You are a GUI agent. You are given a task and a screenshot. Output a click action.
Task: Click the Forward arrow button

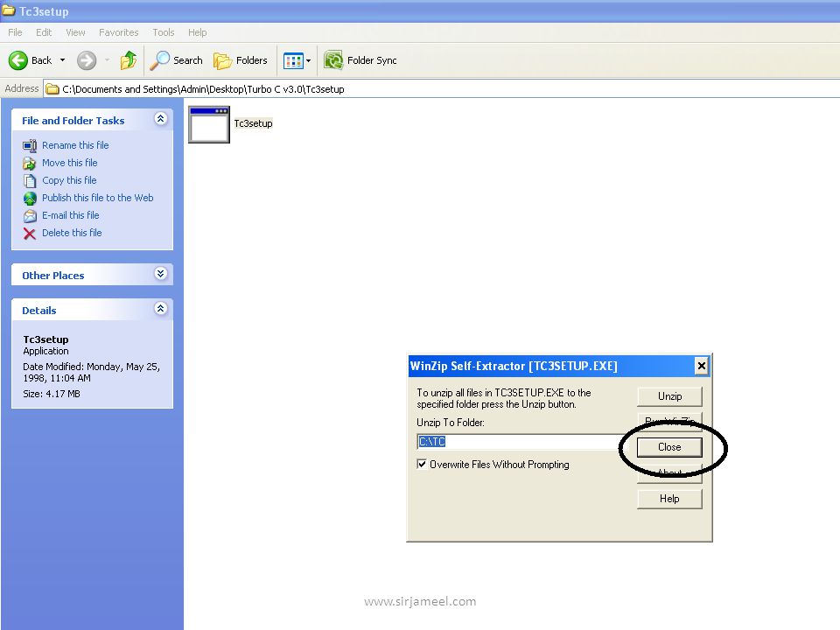tap(87, 60)
